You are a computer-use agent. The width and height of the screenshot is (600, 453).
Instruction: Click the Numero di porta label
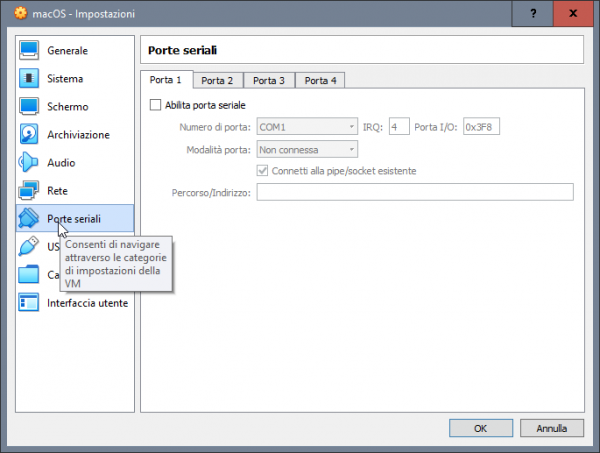[215, 127]
